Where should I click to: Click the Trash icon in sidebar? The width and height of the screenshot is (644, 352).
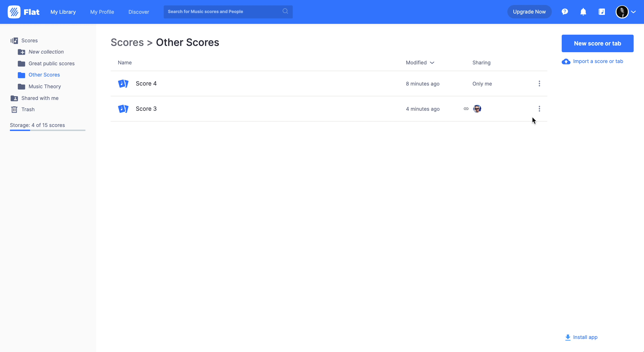click(x=14, y=109)
